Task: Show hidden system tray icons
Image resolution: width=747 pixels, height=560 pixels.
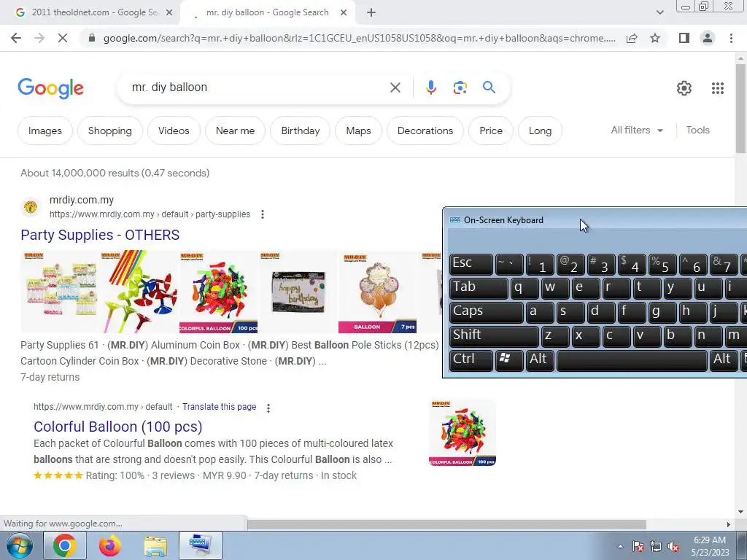Action: point(620,547)
